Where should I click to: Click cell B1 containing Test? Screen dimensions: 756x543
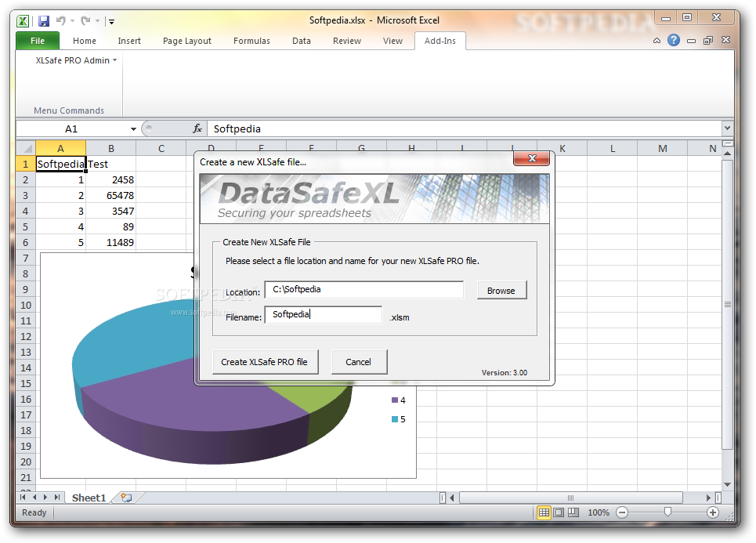(x=111, y=164)
